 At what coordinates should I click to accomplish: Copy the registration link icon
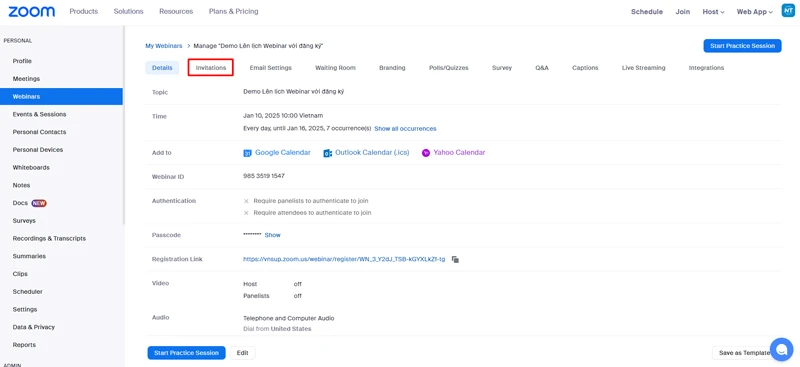coord(455,259)
